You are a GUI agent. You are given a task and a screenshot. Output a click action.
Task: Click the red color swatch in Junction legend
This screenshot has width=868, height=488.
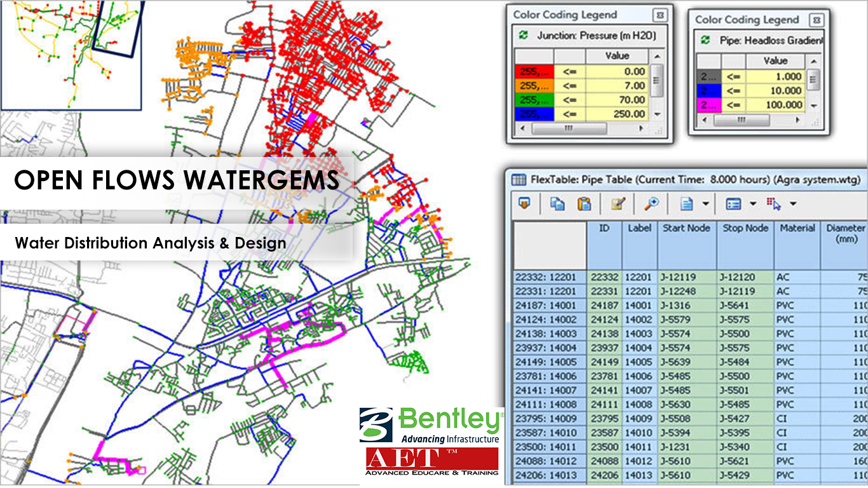534,72
